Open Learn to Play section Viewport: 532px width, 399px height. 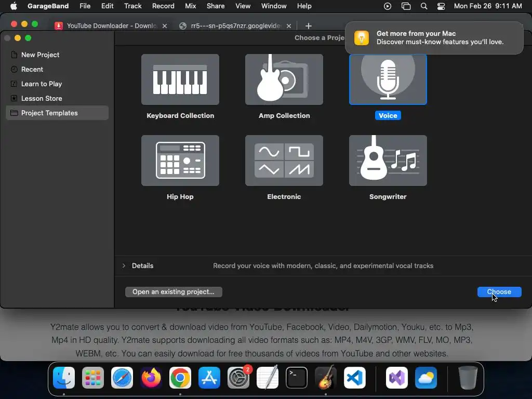point(57,84)
